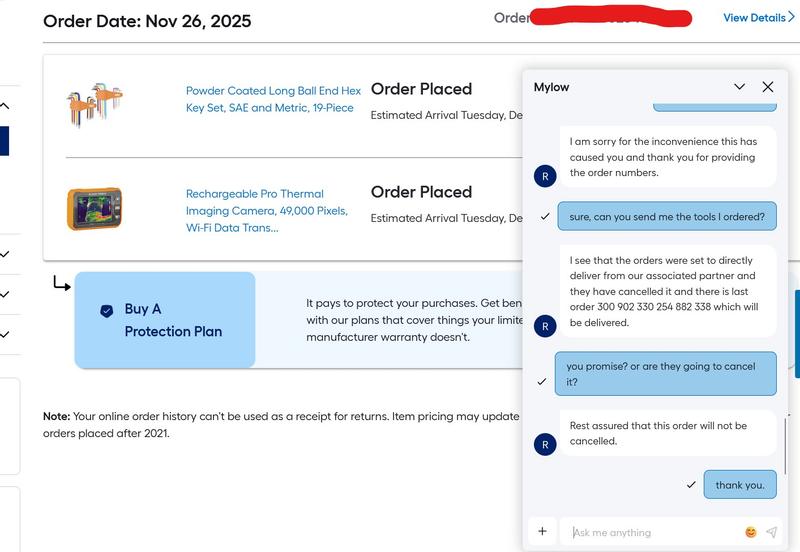Viewport: 800px width, 552px height.
Task: Collapse the expanded left sidebar section chevron
Action: pyautogui.click(x=5, y=106)
